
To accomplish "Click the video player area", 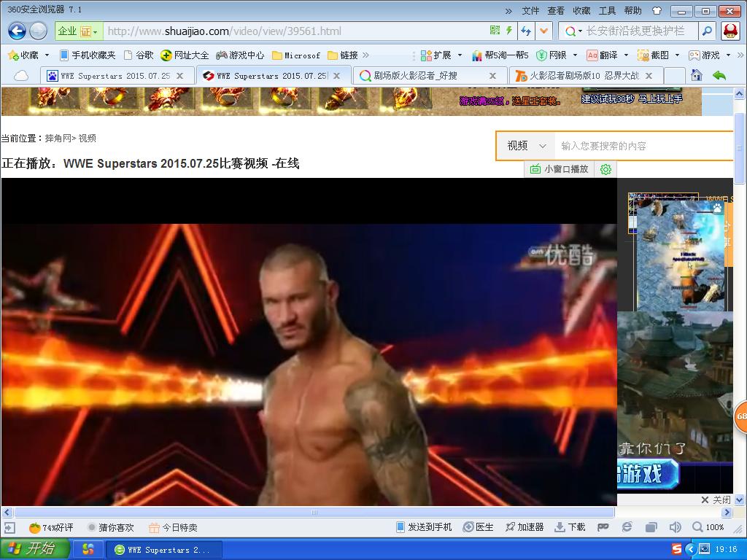I will [309, 342].
